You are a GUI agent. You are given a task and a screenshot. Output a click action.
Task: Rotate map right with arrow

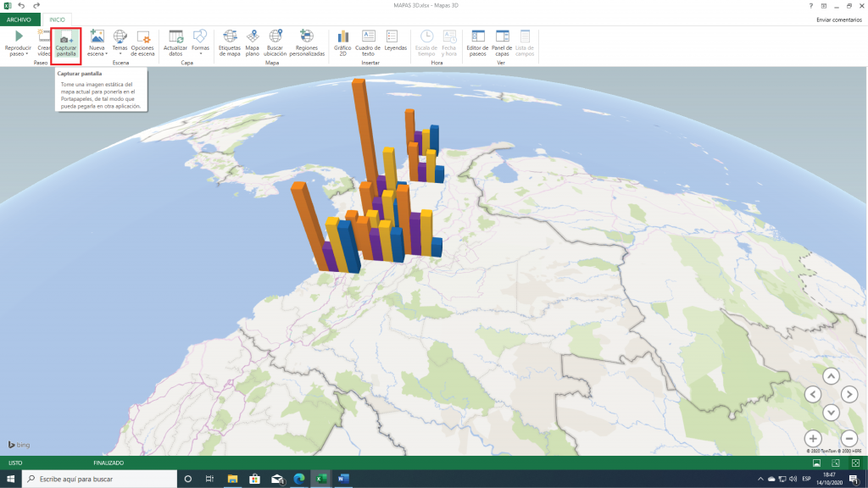[x=849, y=395]
